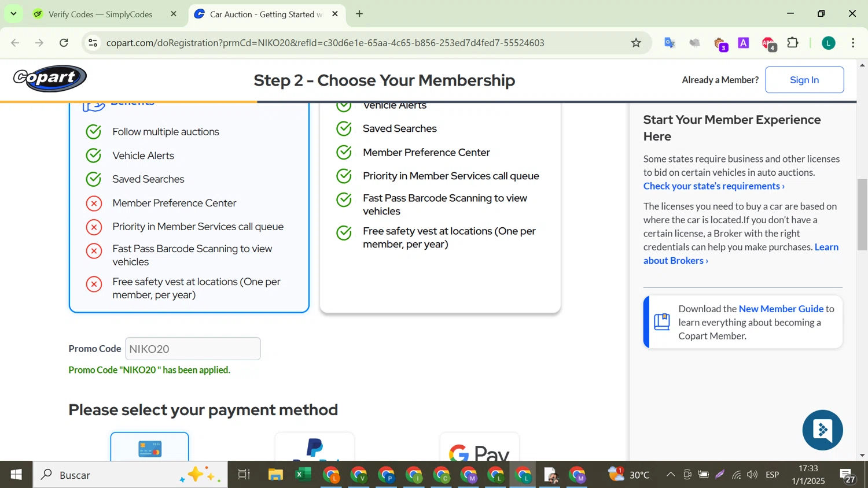Click the Sign In button

click(804, 80)
